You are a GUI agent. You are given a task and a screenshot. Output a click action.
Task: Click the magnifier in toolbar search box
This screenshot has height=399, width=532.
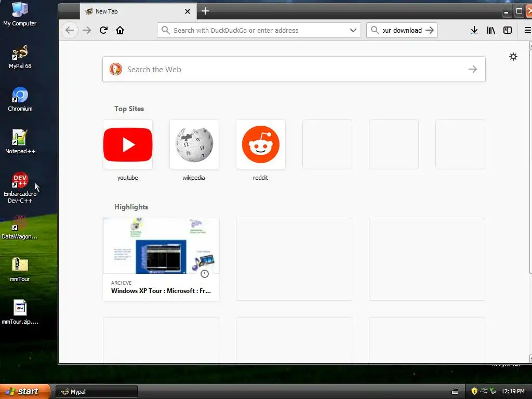[375, 30]
